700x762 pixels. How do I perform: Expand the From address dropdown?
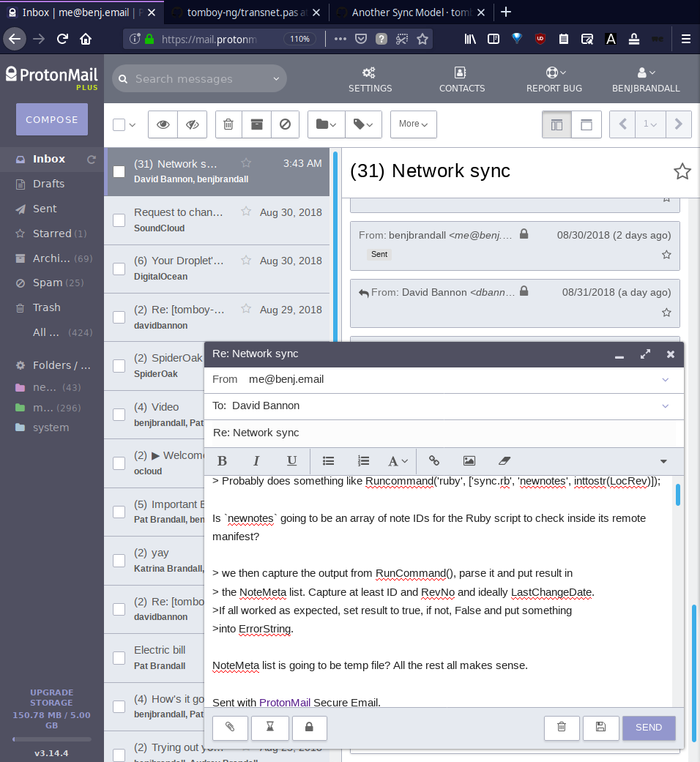666,380
